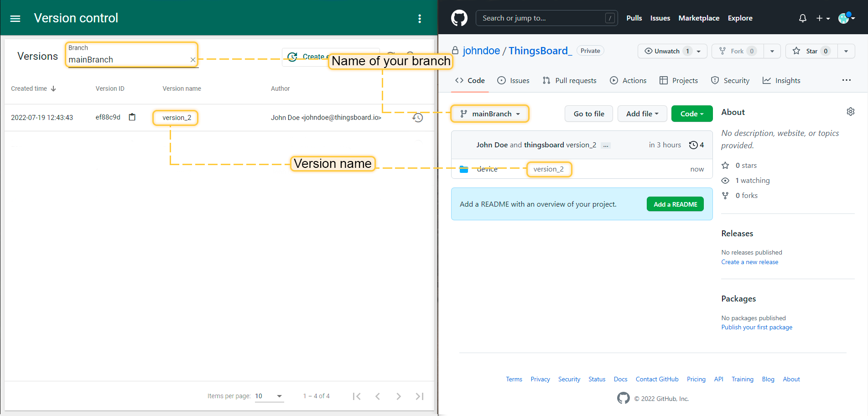
Task: Open the repository About settings gear
Action: click(850, 112)
